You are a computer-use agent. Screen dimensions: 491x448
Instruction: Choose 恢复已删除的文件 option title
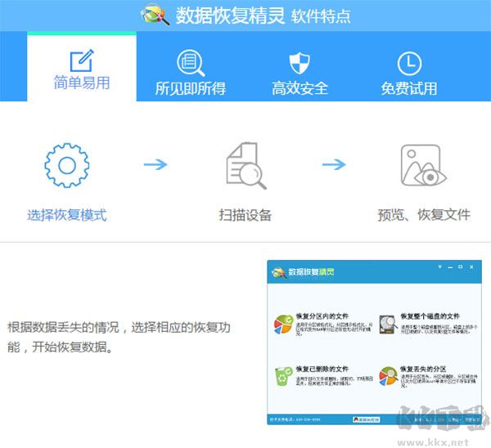(322, 370)
